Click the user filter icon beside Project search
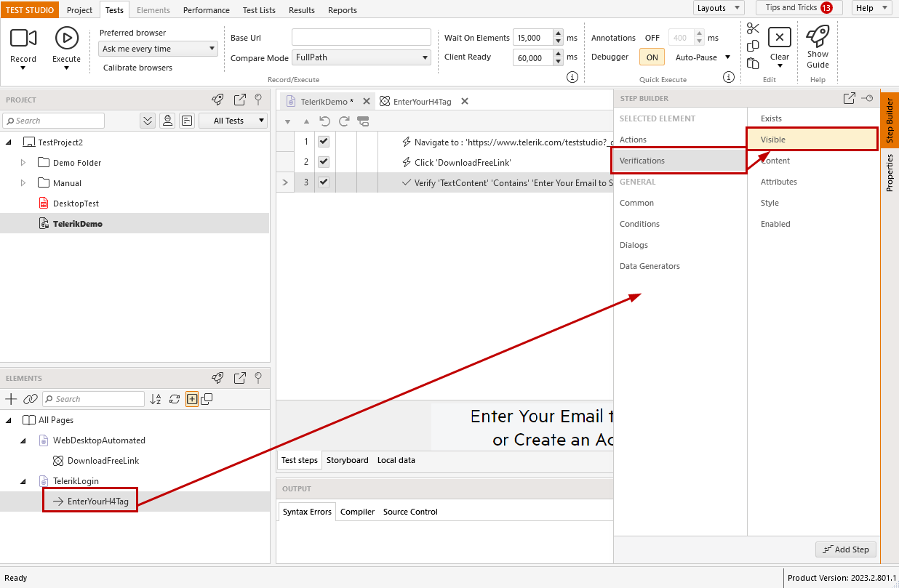 (167, 121)
